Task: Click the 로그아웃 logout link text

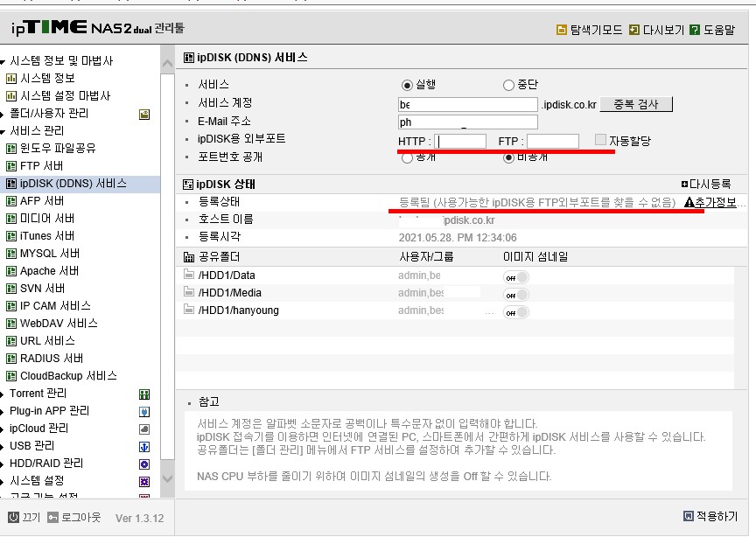Action: point(81,517)
